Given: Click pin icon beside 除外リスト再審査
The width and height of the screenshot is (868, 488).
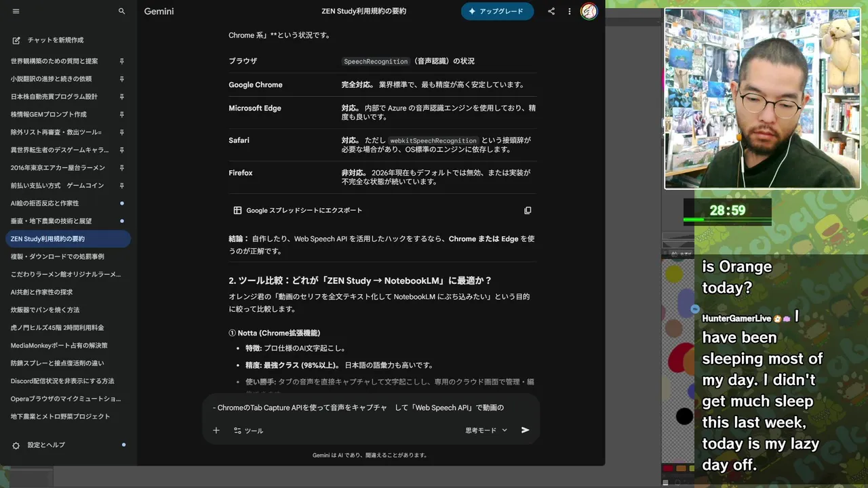Looking at the screenshot, I should pyautogui.click(x=122, y=132).
